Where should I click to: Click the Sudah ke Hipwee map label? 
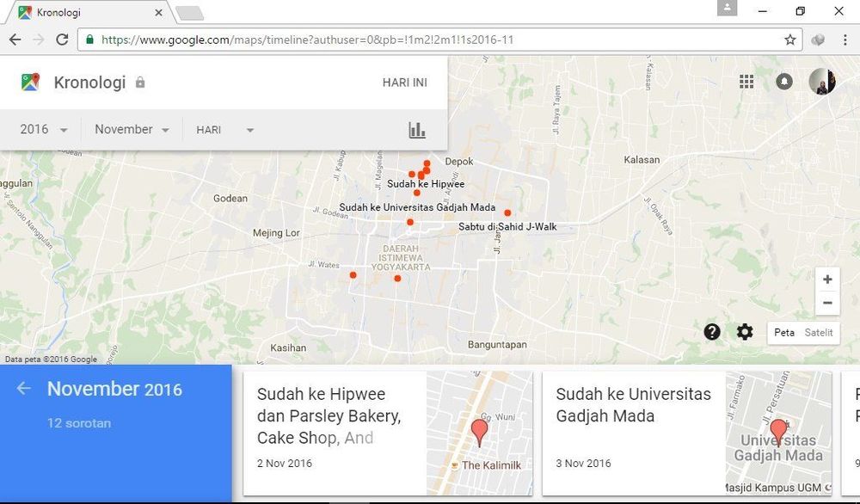point(426,184)
